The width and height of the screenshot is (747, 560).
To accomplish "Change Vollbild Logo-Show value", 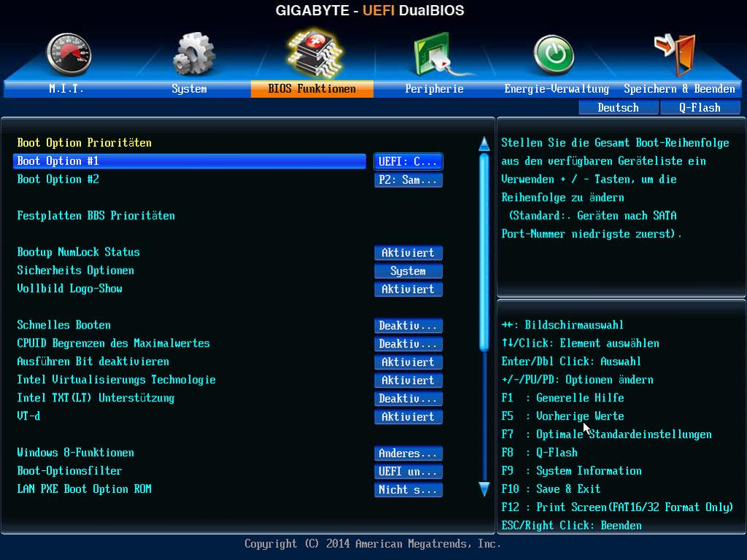I will 408,289.
